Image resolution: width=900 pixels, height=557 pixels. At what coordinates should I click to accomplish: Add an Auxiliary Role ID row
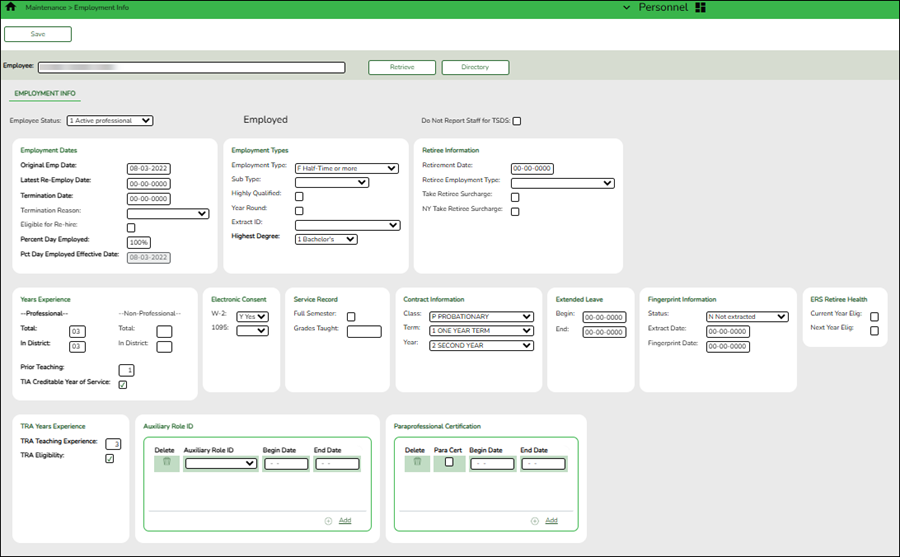point(345,520)
